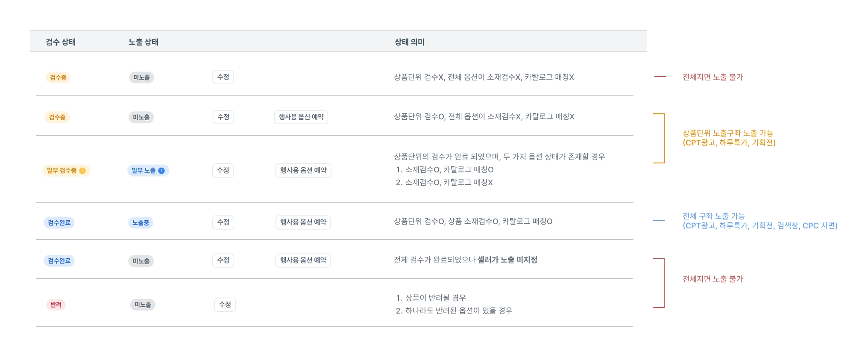Open 행사용 옵션 예약 in the 일부 노출 row

click(303, 170)
